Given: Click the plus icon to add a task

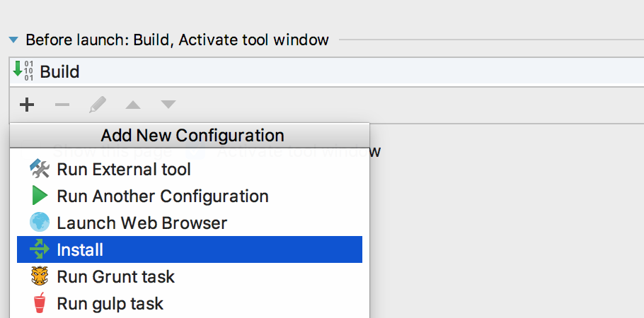Looking at the screenshot, I should [x=27, y=105].
